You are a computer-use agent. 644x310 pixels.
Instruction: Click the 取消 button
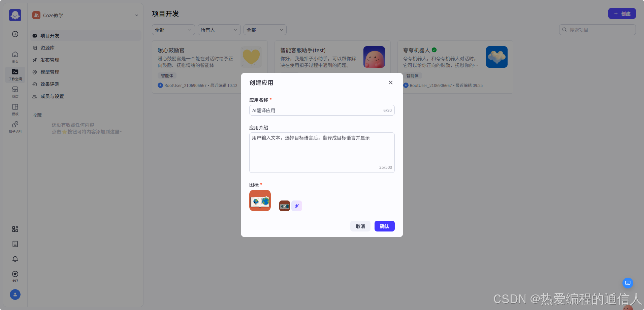point(360,226)
